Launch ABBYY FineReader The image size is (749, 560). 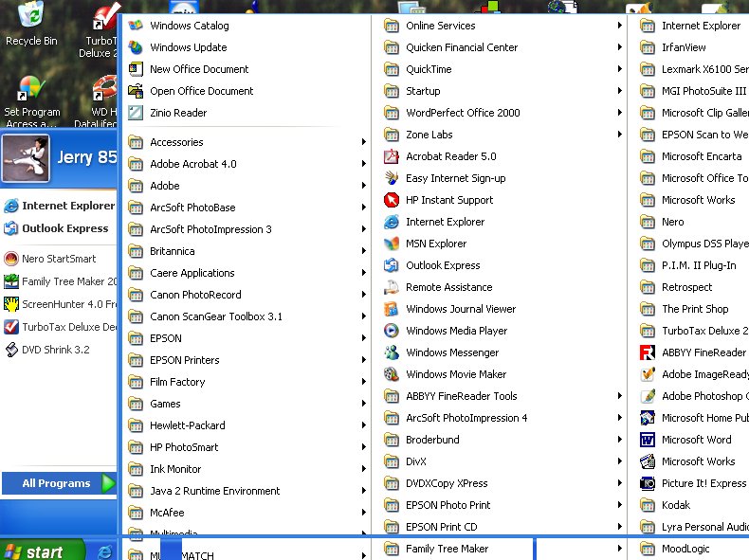[694, 352]
